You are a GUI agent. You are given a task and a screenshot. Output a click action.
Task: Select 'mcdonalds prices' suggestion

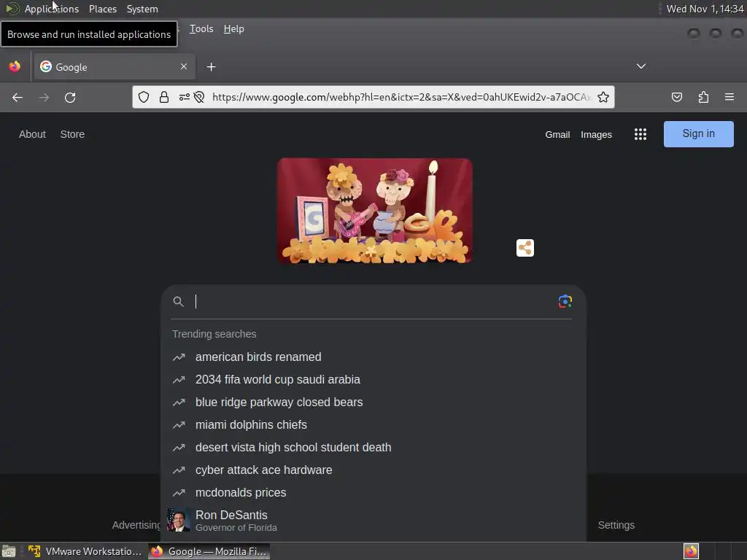pyautogui.click(x=373, y=492)
